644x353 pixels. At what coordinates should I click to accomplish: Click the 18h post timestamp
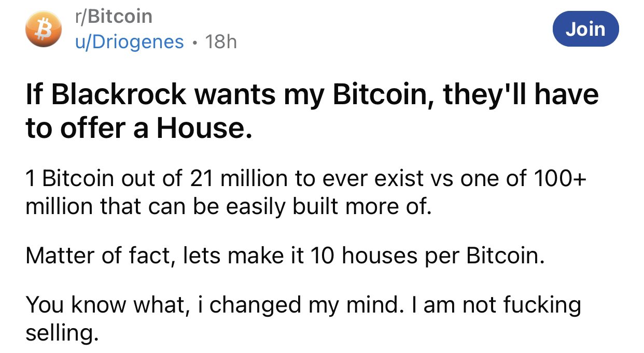click(x=221, y=41)
